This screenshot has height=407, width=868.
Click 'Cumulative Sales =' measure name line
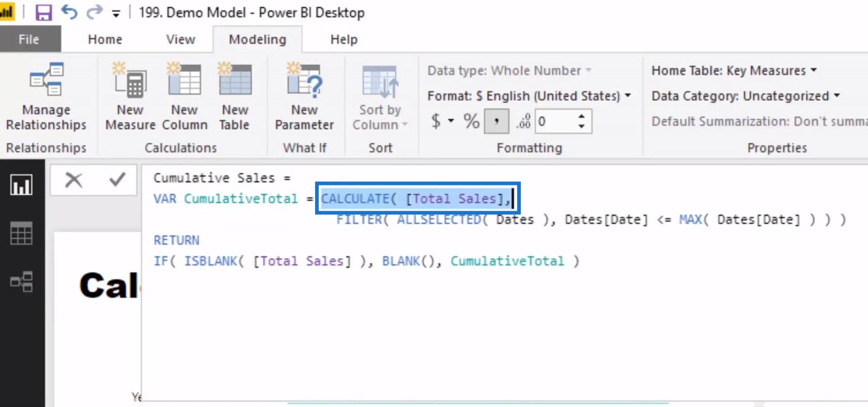pyautogui.click(x=222, y=178)
